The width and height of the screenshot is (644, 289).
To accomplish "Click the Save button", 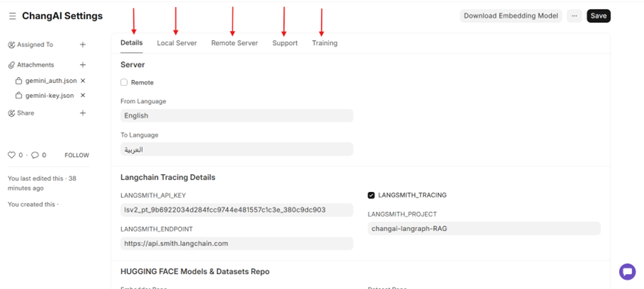I will (x=598, y=16).
